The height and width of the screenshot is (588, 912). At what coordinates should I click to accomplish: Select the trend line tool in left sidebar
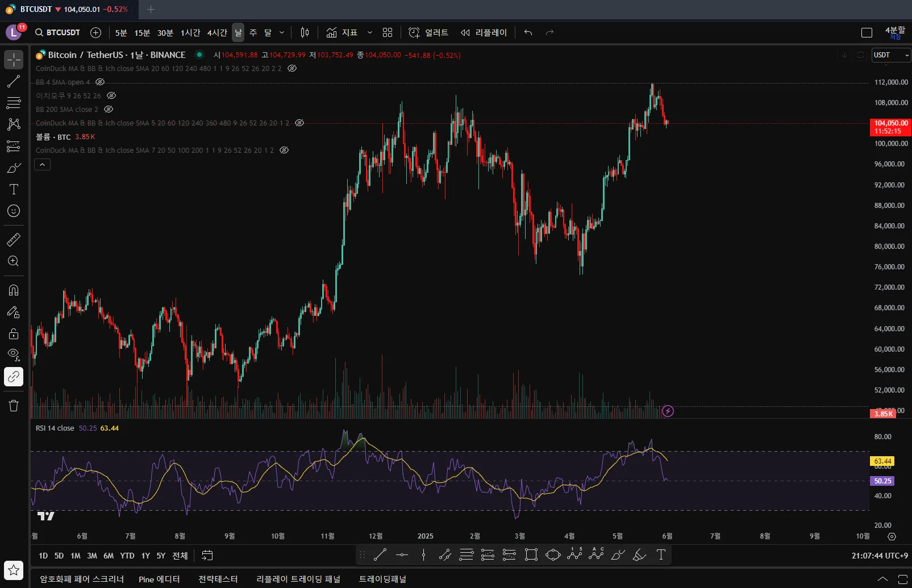pos(14,81)
